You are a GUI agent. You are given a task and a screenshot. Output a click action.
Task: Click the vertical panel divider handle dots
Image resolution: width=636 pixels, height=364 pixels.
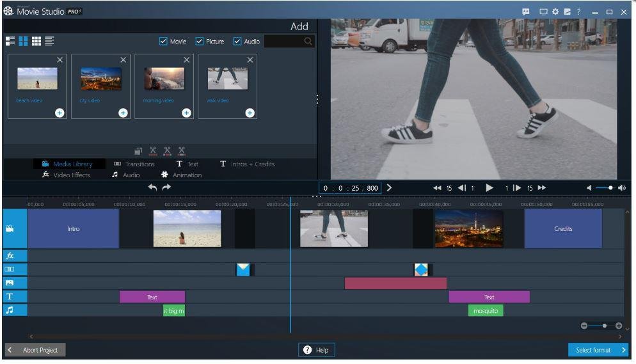pos(317,100)
